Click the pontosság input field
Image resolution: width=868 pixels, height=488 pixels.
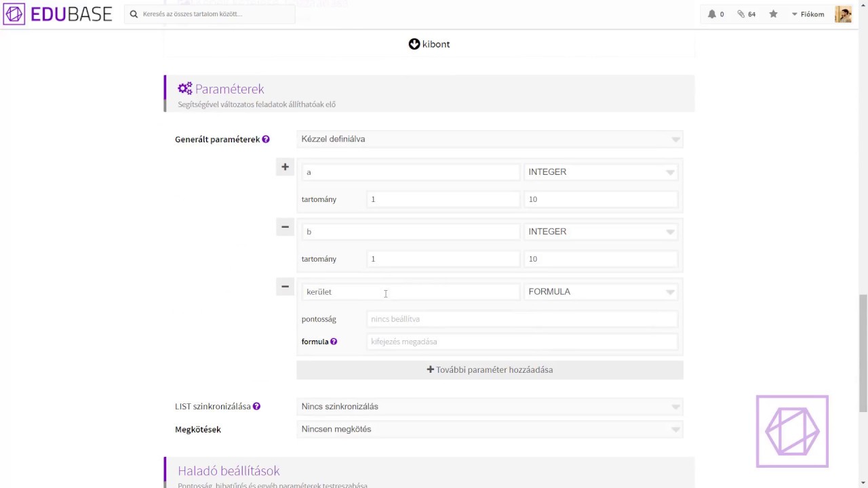(x=522, y=319)
